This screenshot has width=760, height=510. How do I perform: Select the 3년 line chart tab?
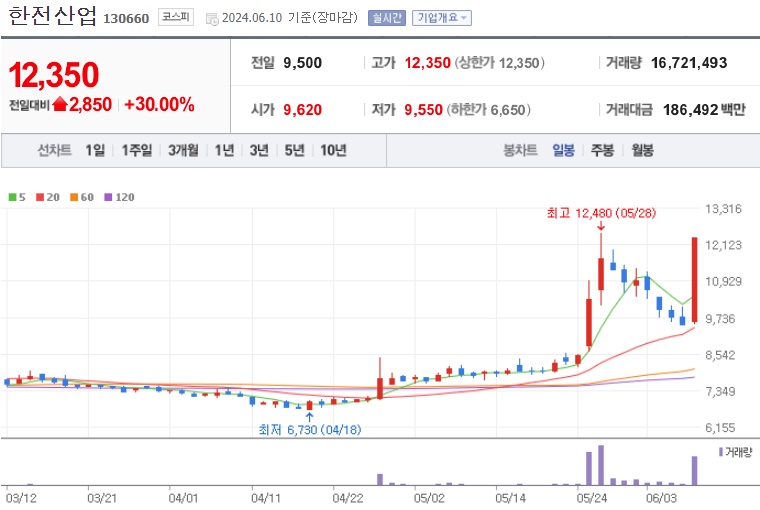259,150
